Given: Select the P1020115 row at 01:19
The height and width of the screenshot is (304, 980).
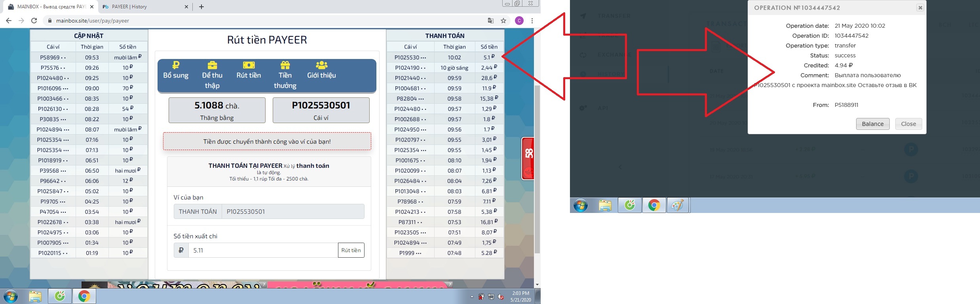Looking at the screenshot, I should click(x=89, y=253).
